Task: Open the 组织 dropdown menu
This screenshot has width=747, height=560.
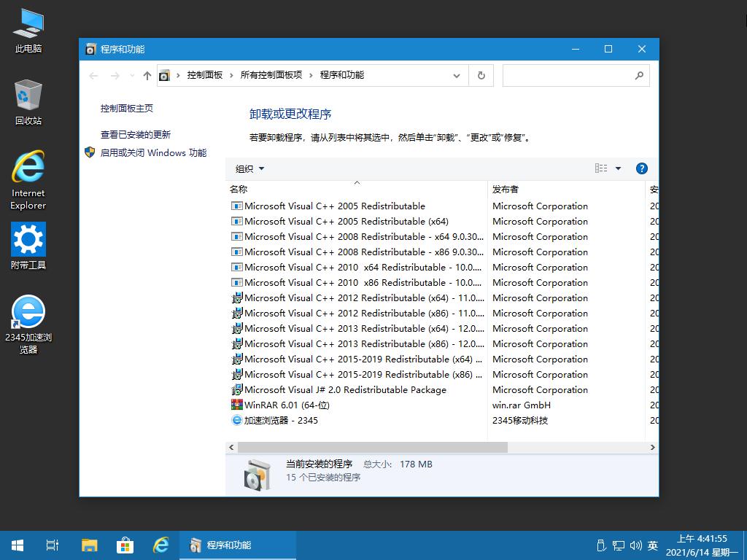Action: point(249,168)
